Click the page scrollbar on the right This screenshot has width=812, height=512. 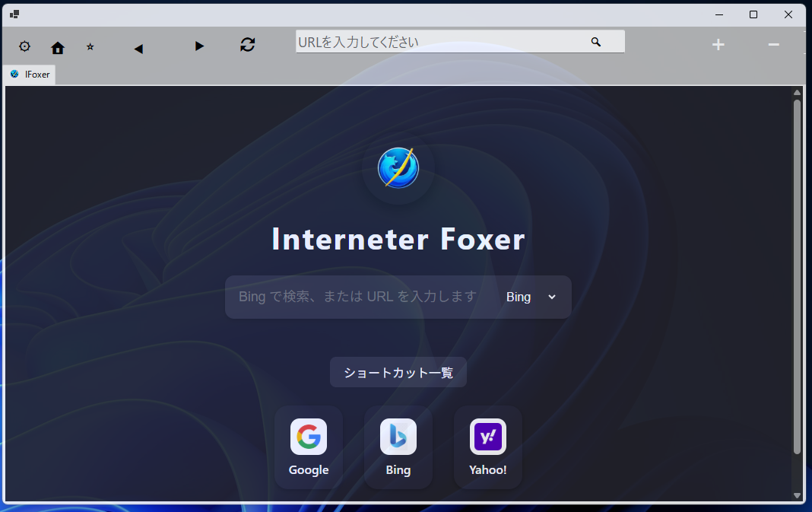pos(796,297)
